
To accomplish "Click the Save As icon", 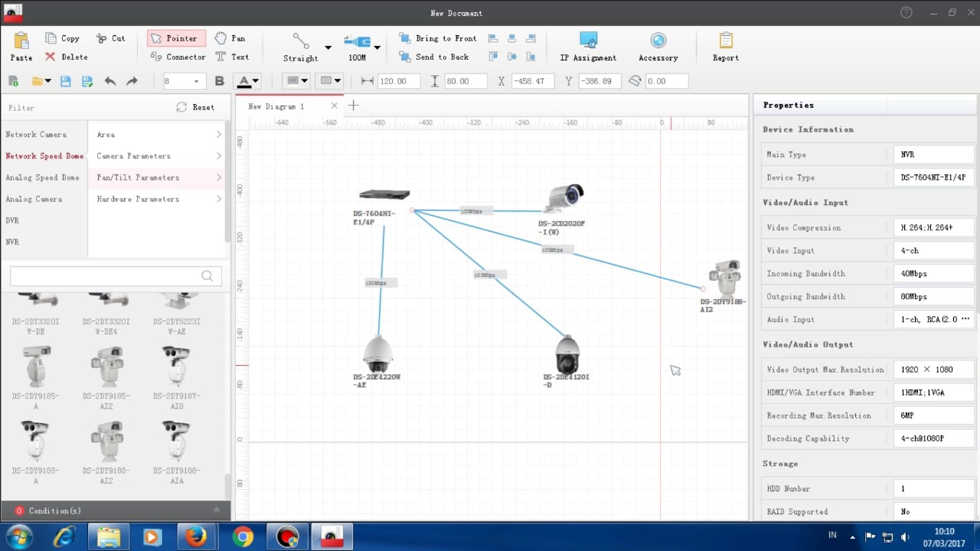I will (x=87, y=81).
